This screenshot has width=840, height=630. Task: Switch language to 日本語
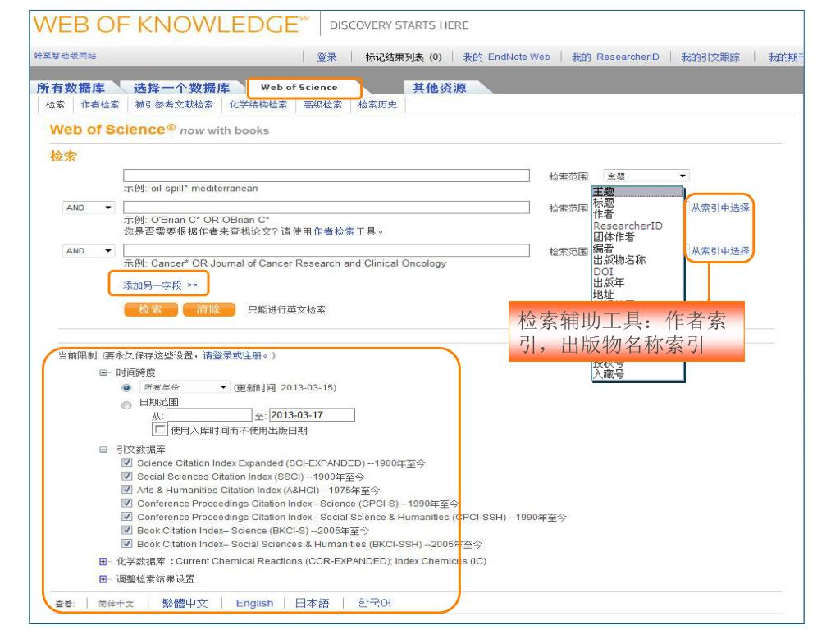click(x=313, y=603)
